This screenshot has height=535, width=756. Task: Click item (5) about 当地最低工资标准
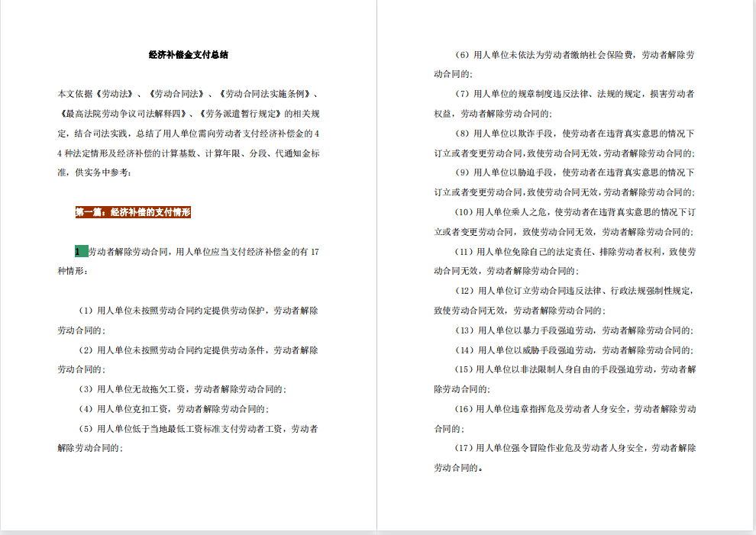(x=198, y=429)
